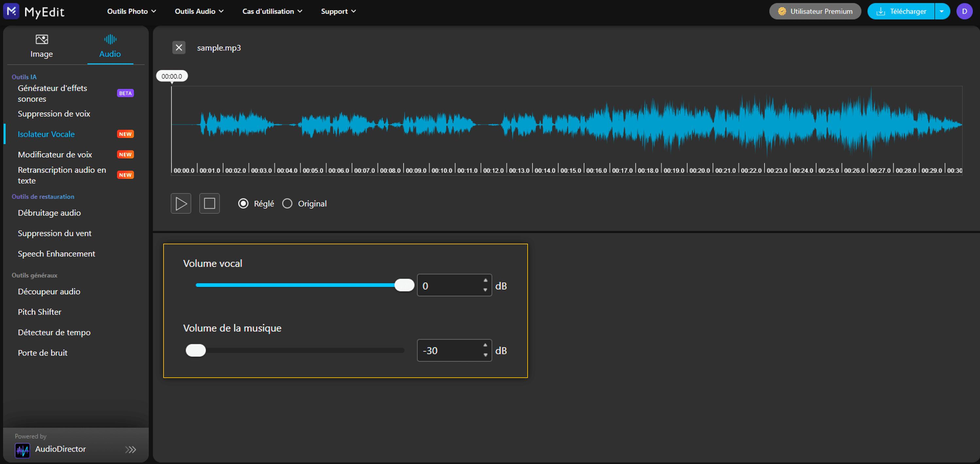Open the user avatar D icon
Image resolution: width=980 pixels, height=464 pixels.
click(964, 11)
